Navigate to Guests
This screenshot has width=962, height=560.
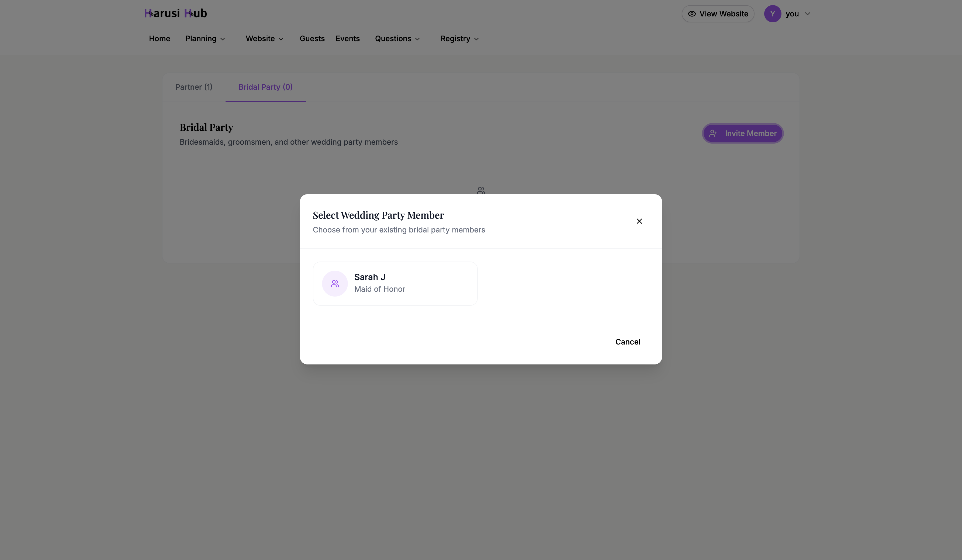[312, 39]
